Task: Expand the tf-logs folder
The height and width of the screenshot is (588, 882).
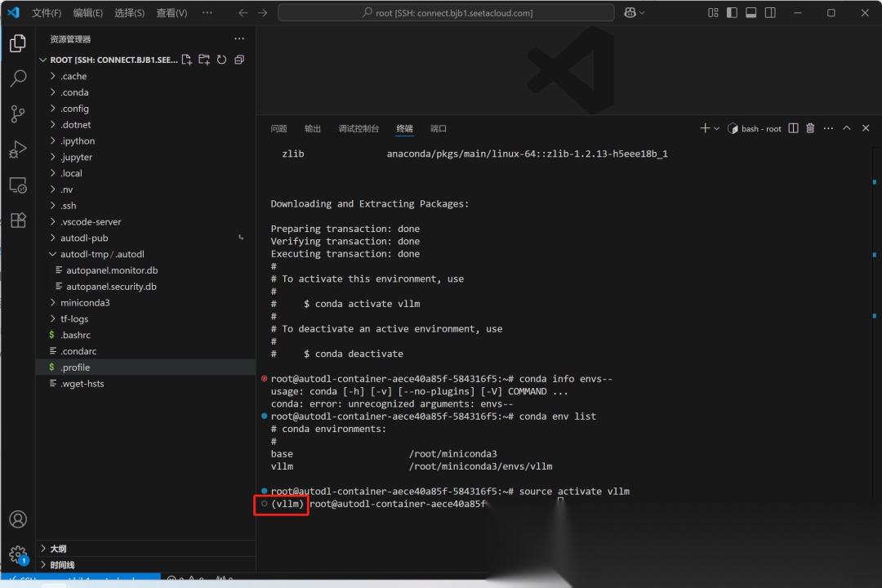Action: click(x=145, y=318)
